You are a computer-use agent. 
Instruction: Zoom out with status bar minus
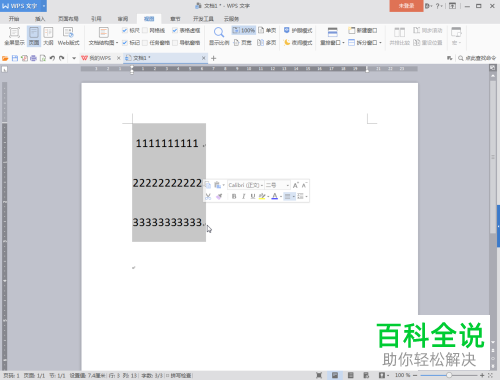click(415, 375)
